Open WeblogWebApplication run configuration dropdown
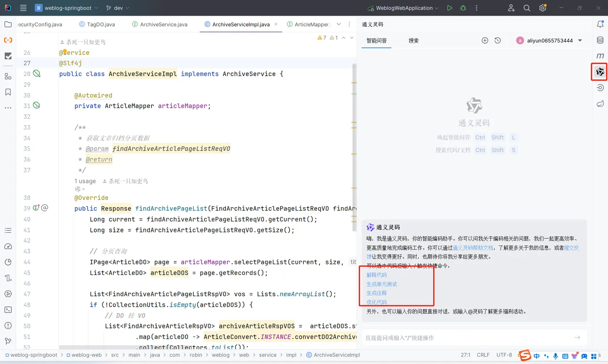608x364 pixels. 403,8
